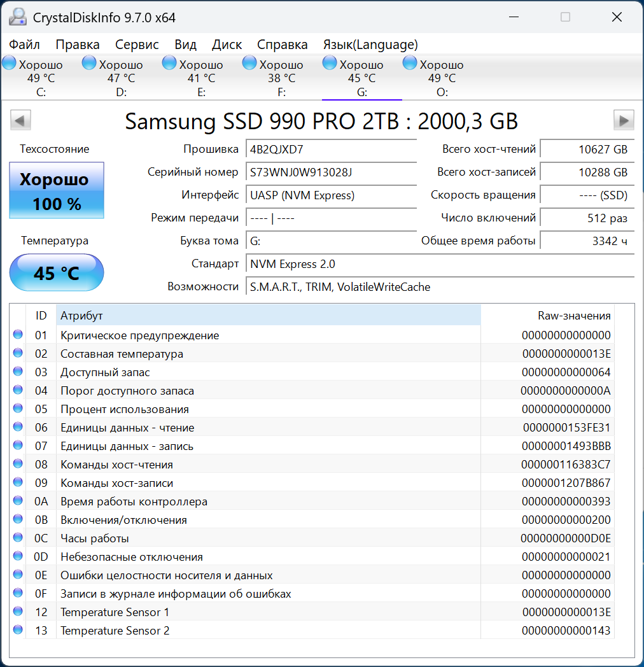Image resolution: width=644 pixels, height=667 pixels.
Task: Click the Хорошо 100% health status indicator
Action: pos(56,190)
